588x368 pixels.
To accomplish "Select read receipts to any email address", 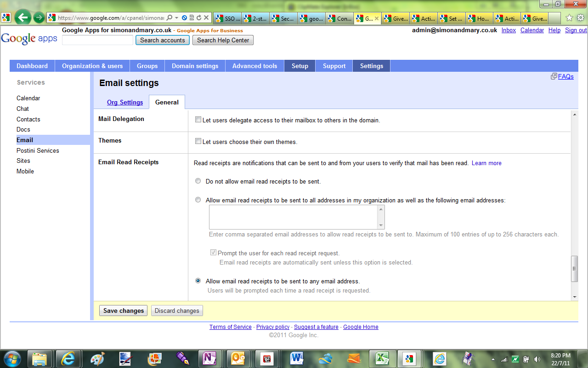I will coord(198,281).
